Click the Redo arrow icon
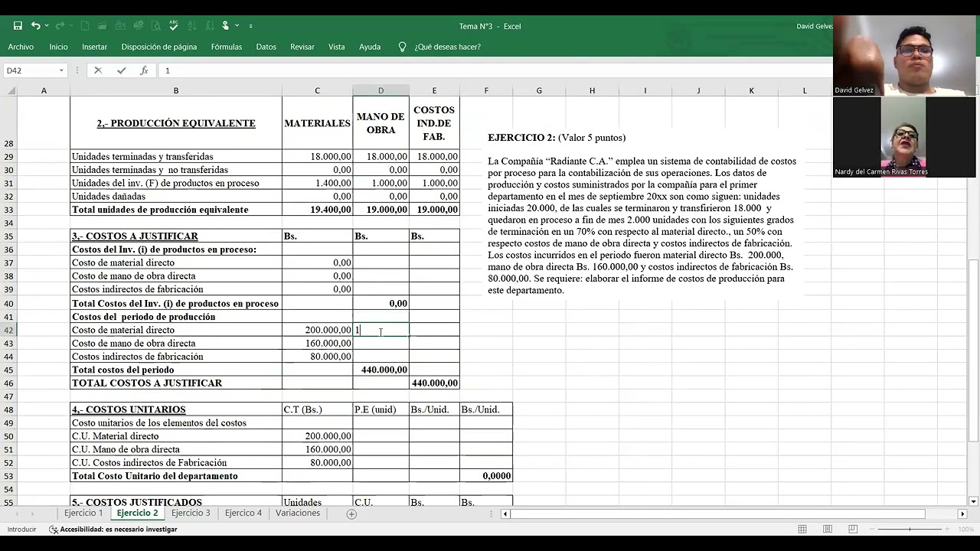Viewport: 980px width, 551px height. 60,26
